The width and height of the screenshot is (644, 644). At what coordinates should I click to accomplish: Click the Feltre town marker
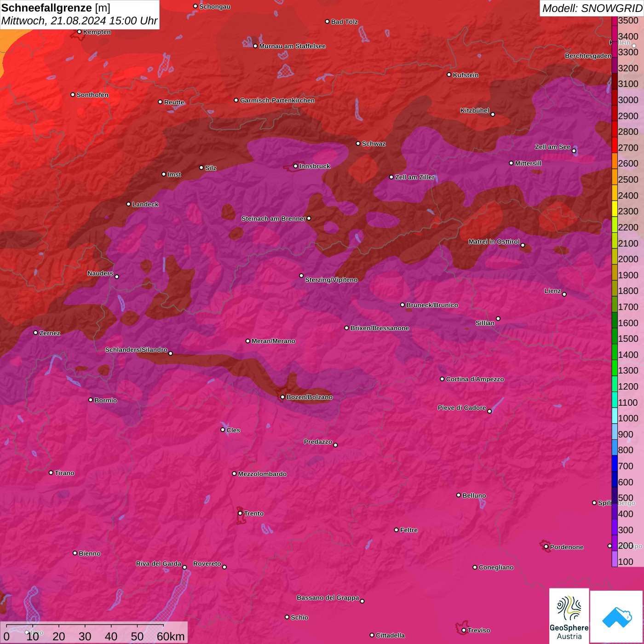pyautogui.click(x=396, y=530)
